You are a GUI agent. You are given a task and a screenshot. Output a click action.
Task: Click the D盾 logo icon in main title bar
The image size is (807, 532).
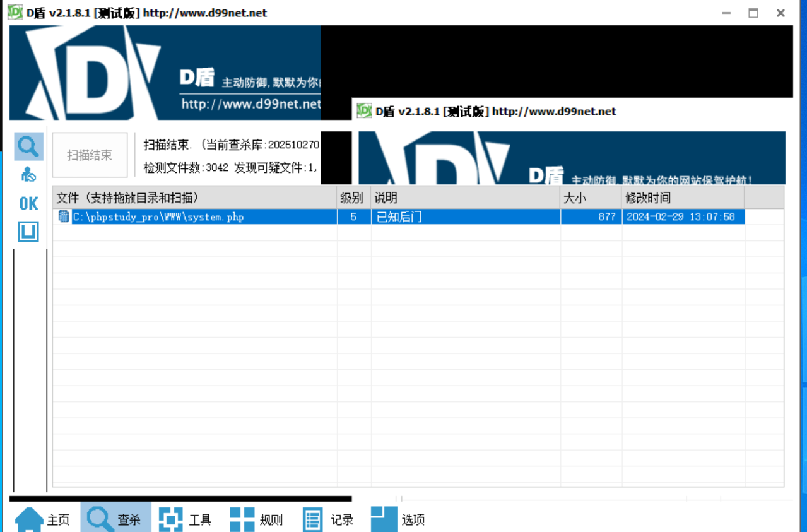pyautogui.click(x=15, y=13)
